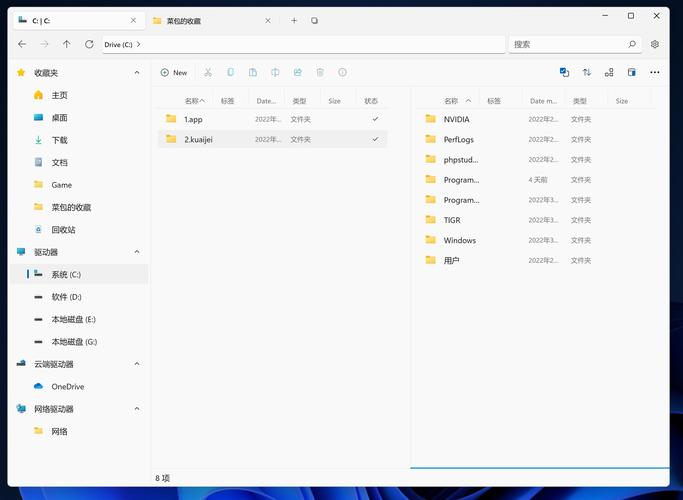Click the Cut scissors icon in toolbar

point(208,72)
